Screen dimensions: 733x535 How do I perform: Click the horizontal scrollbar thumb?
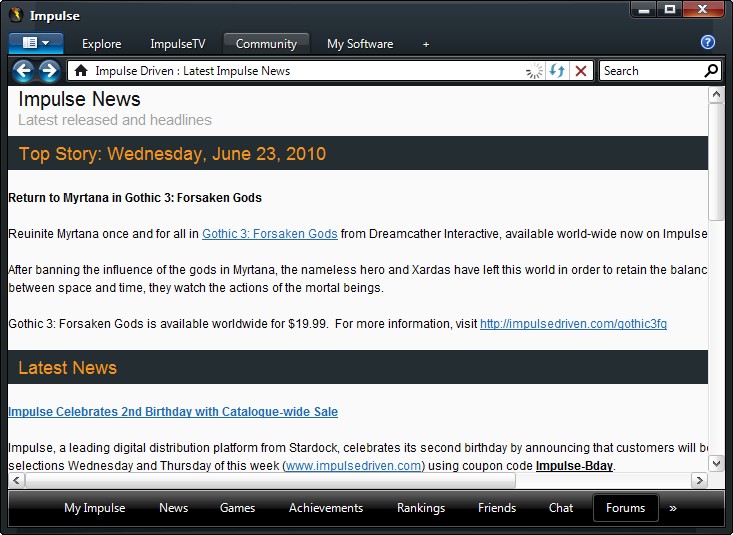270,480
